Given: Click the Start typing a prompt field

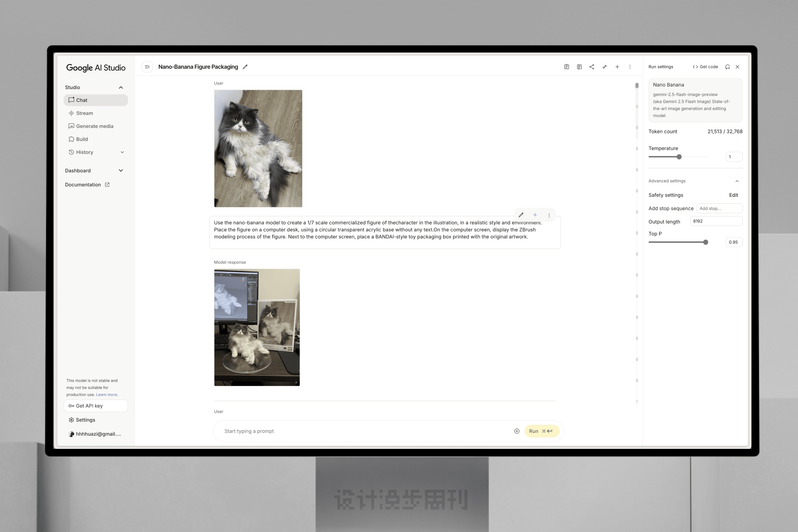Looking at the screenshot, I should [363, 431].
